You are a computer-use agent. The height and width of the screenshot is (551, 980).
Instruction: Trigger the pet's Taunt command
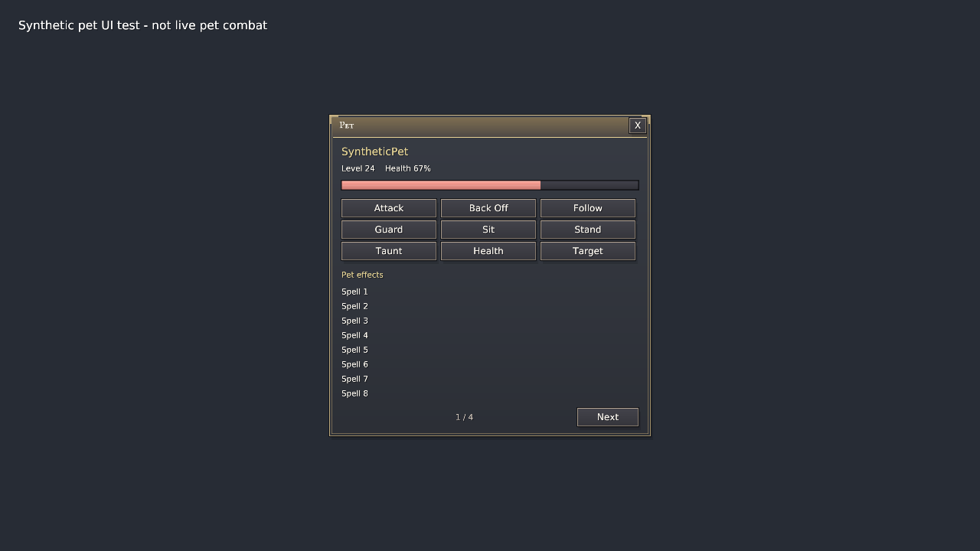point(389,251)
